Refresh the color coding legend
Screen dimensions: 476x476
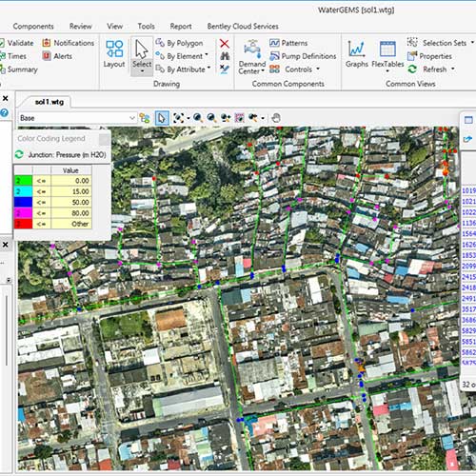[x=19, y=154]
